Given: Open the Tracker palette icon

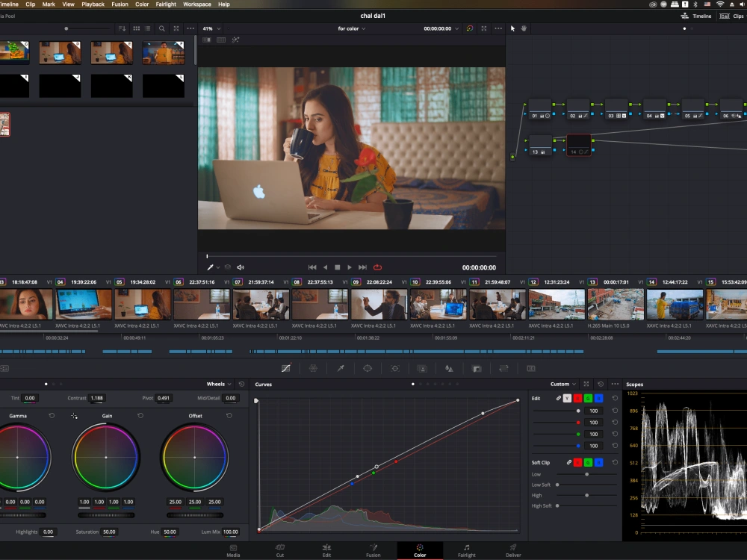Looking at the screenshot, I should pos(395,368).
